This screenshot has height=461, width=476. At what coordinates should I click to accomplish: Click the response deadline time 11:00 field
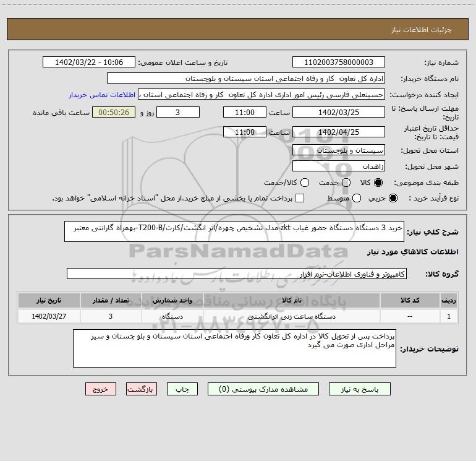pyautogui.click(x=245, y=112)
